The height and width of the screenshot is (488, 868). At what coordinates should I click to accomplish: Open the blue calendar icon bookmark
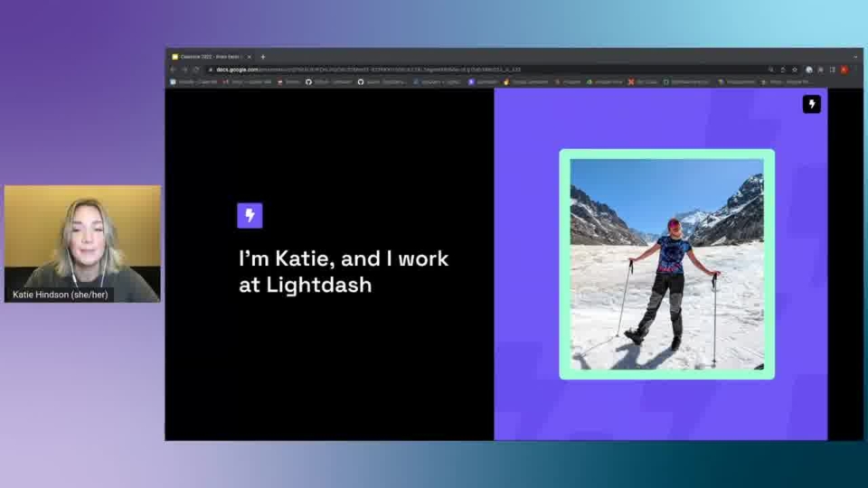(x=193, y=82)
